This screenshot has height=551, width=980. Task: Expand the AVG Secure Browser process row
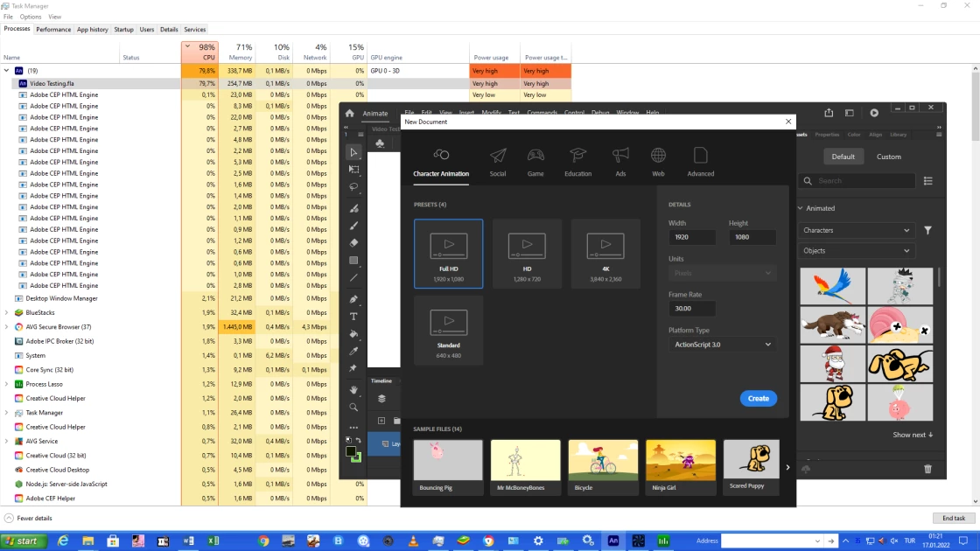coord(6,327)
